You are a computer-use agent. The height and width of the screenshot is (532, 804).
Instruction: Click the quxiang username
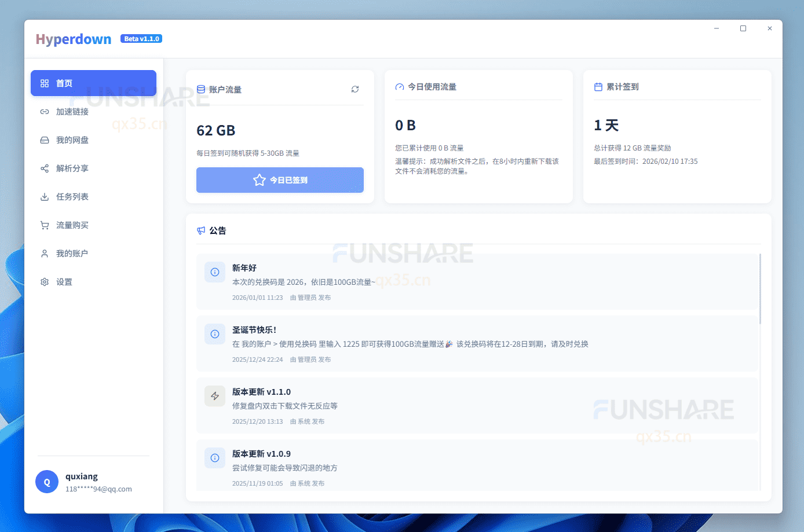point(82,476)
